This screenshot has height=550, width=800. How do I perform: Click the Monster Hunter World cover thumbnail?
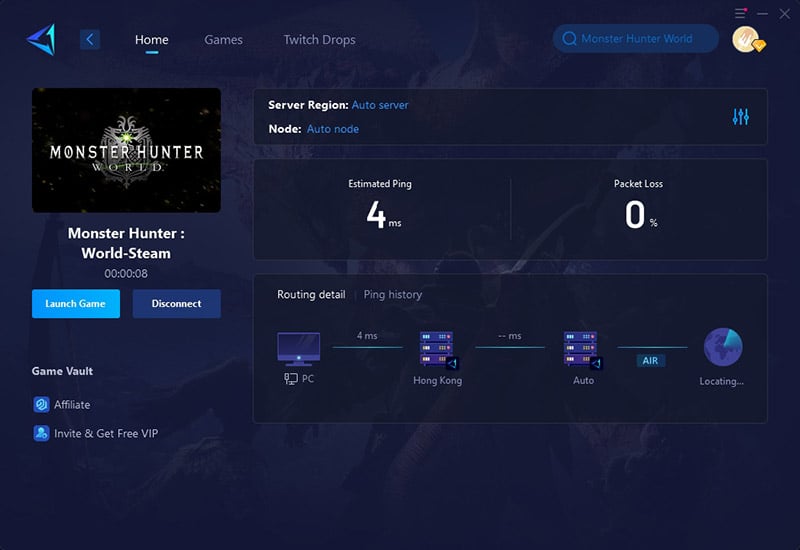pos(127,150)
